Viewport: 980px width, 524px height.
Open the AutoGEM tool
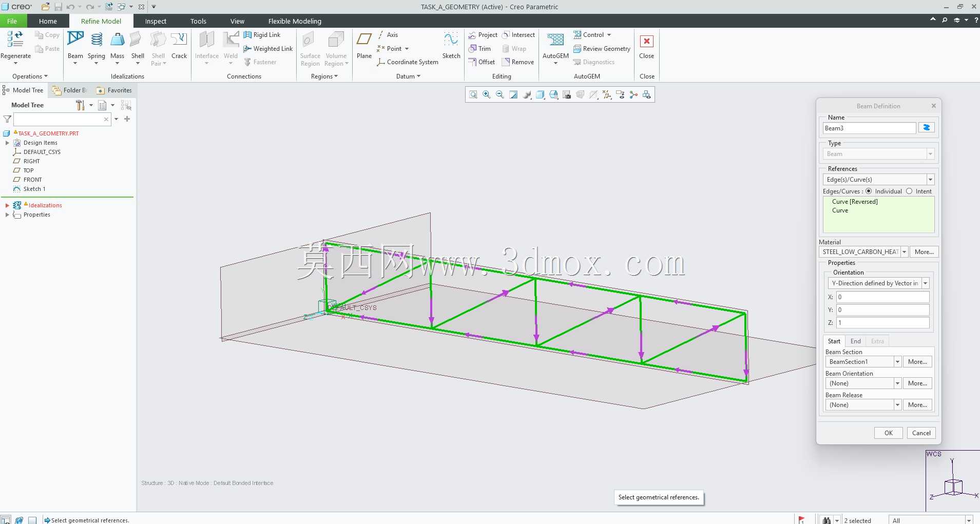[x=555, y=45]
